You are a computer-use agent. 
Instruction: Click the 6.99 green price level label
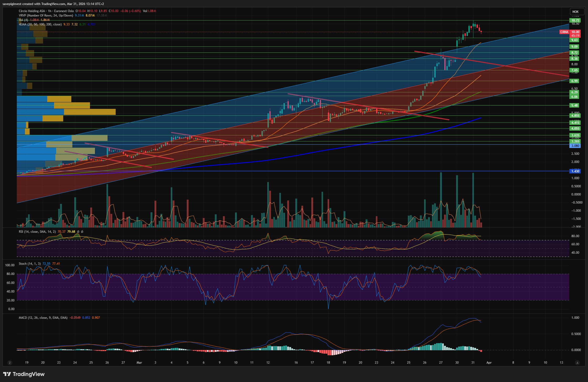click(574, 81)
